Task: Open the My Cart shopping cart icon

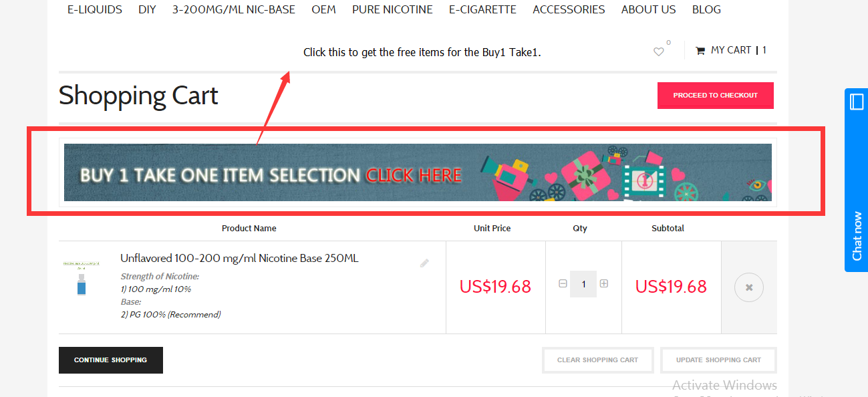Action: click(x=700, y=51)
